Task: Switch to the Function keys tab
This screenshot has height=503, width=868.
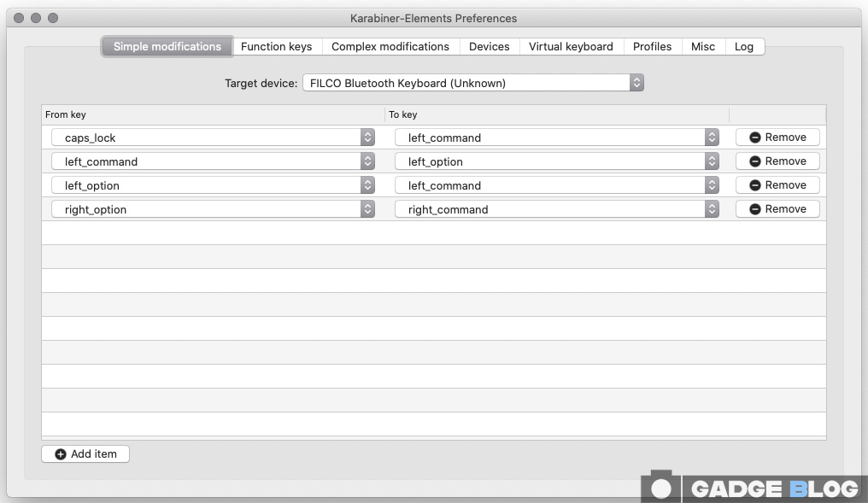Action: 276,46
